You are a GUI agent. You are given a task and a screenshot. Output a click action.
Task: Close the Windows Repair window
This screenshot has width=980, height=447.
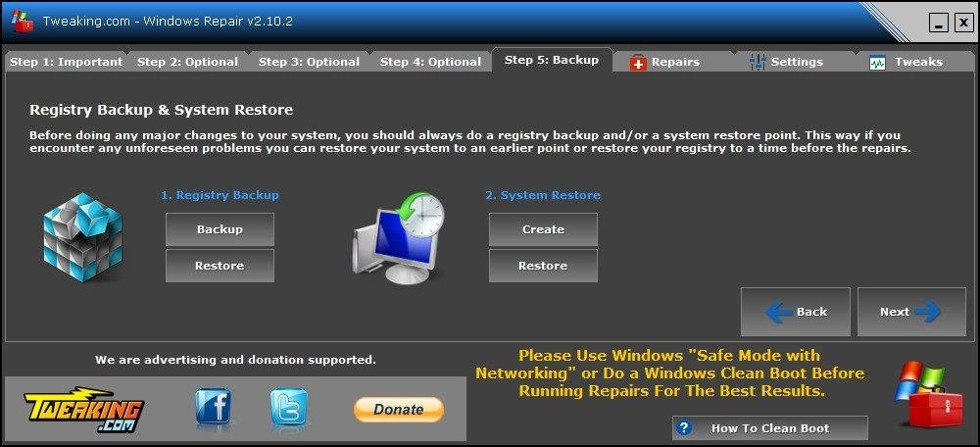coord(963,24)
